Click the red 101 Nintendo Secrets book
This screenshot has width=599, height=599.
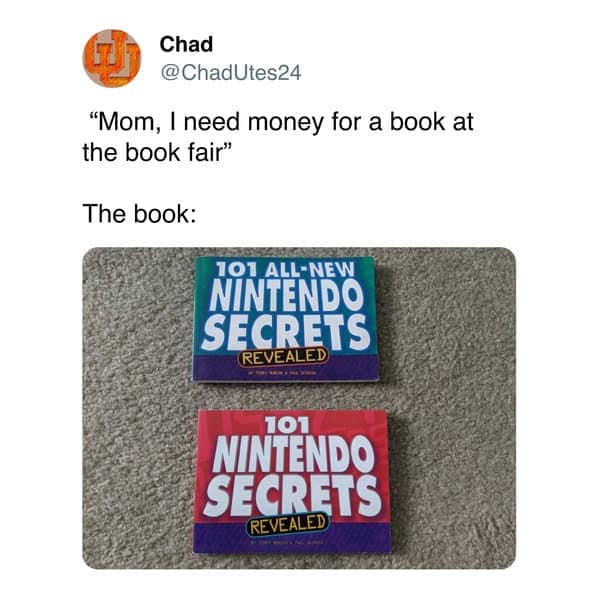click(x=293, y=481)
